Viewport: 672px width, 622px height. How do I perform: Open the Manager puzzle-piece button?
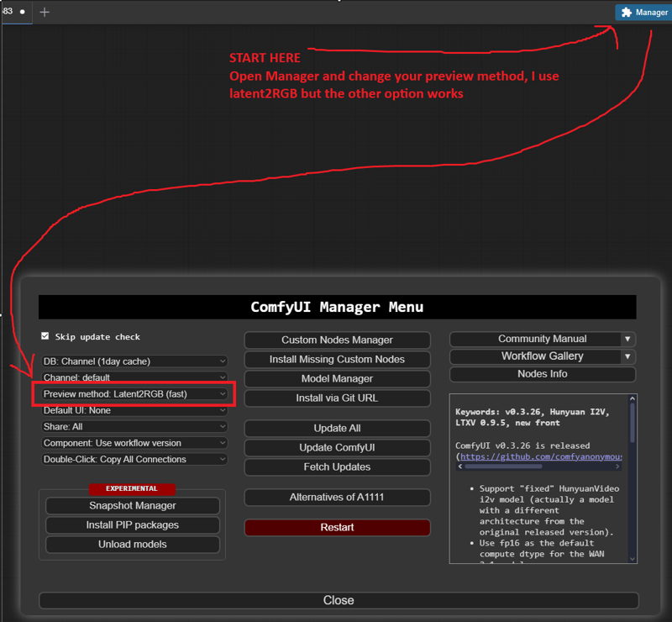point(644,12)
